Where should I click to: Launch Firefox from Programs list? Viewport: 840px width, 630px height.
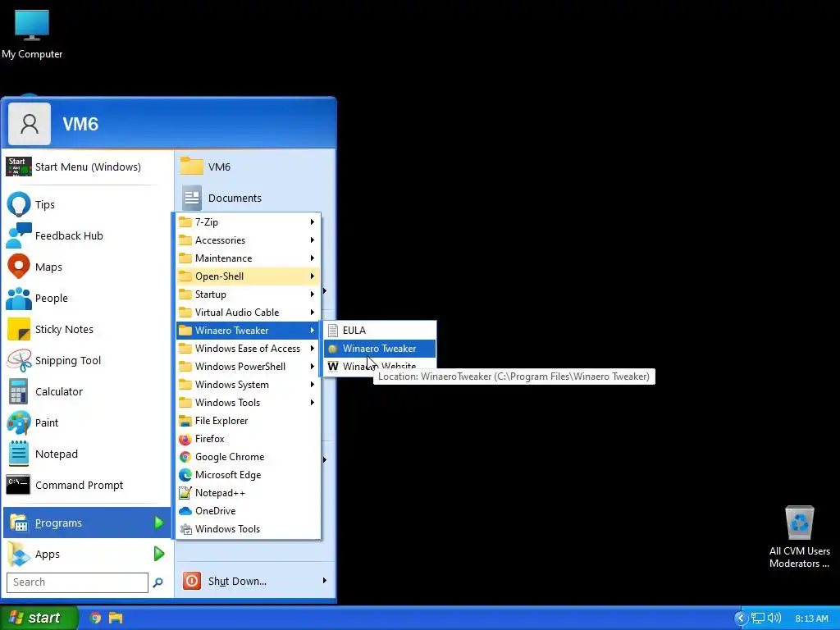(x=248, y=439)
